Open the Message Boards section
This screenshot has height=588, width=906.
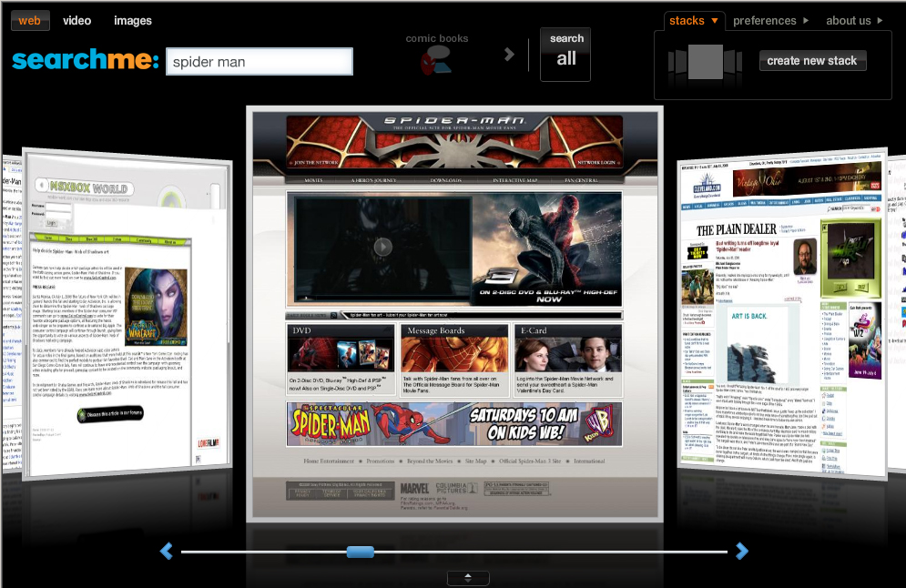pyautogui.click(x=454, y=360)
